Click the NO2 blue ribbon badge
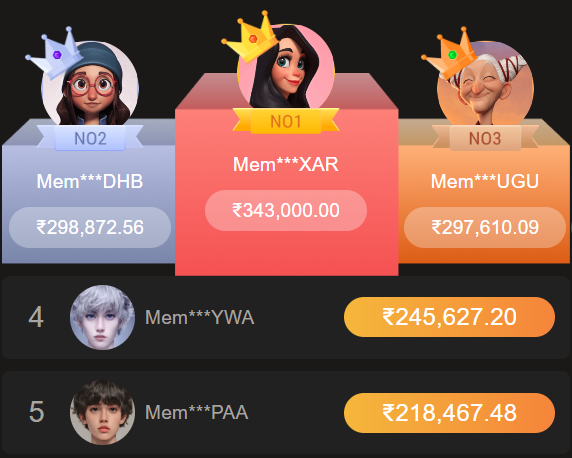Image resolution: width=572 pixels, height=458 pixels. click(90, 138)
